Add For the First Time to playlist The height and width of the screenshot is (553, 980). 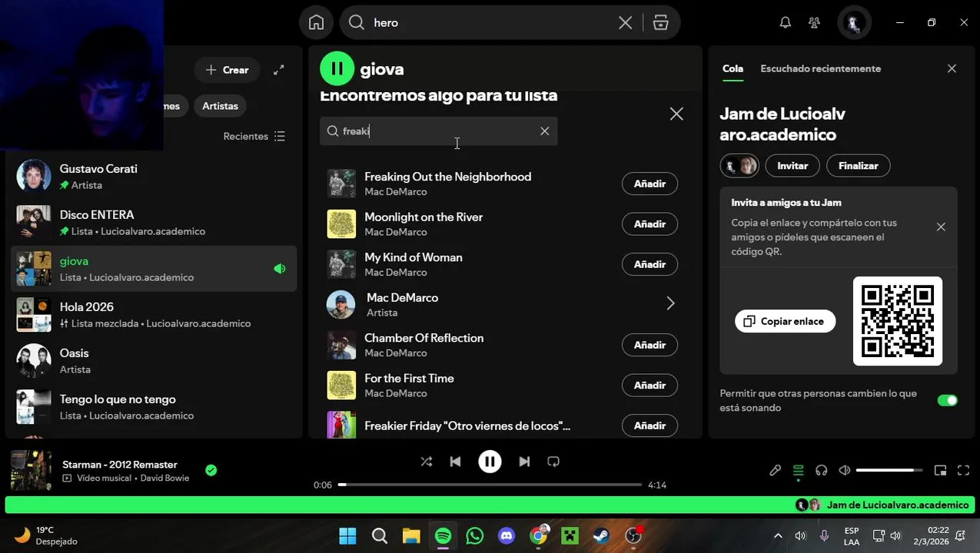(649, 386)
